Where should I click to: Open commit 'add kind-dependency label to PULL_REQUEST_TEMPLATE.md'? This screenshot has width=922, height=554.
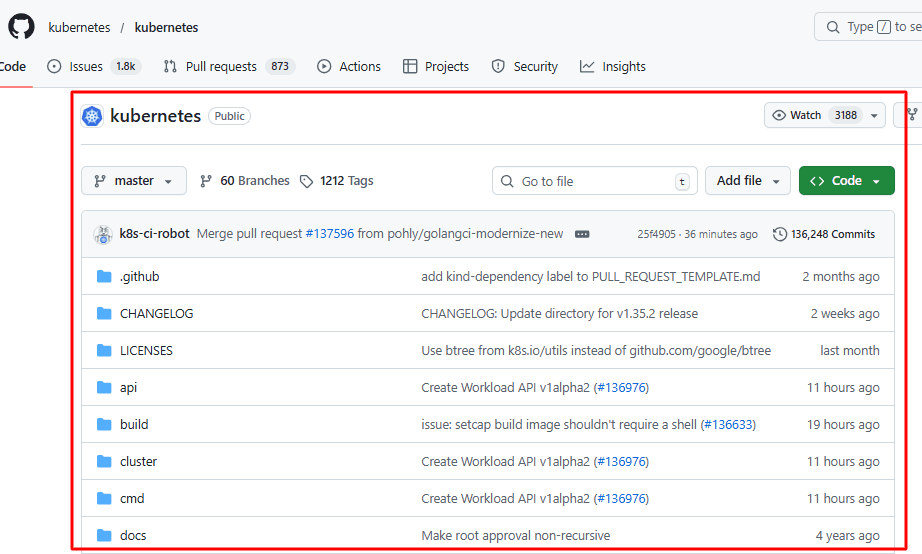coord(590,276)
